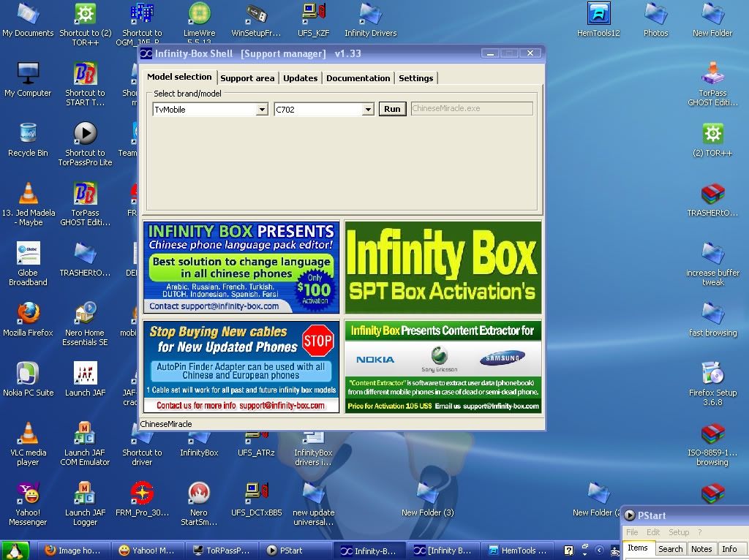Open the Photos folder on desktop
The image size is (749, 560).
(x=655, y=19)
